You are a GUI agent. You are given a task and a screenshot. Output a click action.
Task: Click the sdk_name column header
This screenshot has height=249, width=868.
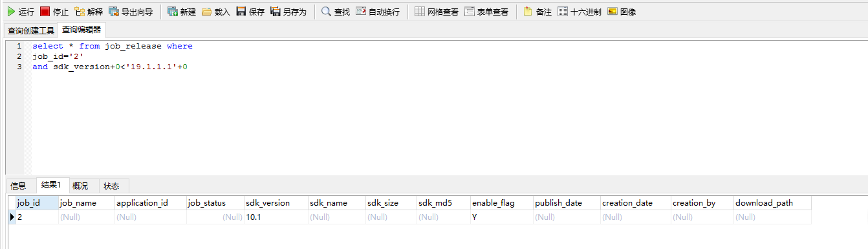pyautogui.click(x=337, y=203)
